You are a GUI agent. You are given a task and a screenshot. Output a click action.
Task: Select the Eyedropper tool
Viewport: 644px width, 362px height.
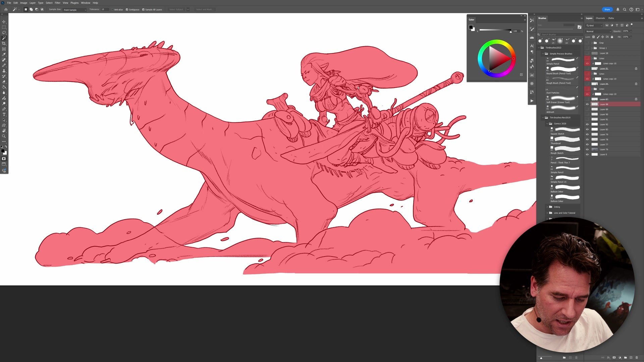click(4, 54)
